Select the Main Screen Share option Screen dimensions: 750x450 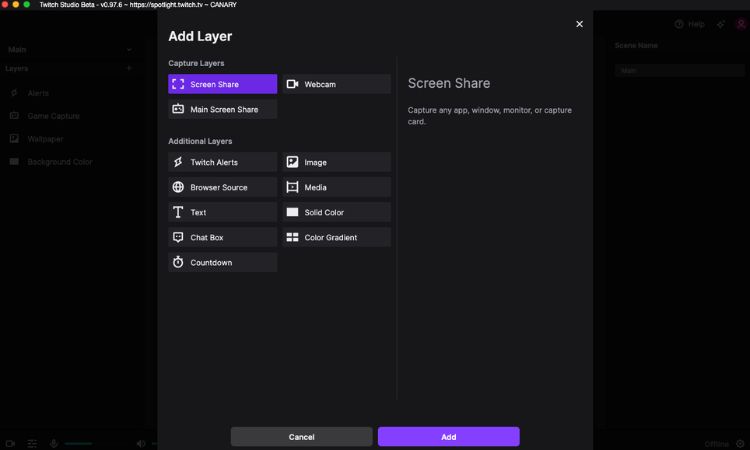[x=222, y=109]
